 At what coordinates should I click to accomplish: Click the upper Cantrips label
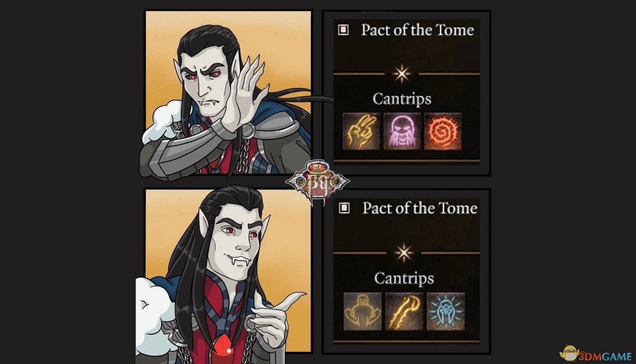[401, 99]
